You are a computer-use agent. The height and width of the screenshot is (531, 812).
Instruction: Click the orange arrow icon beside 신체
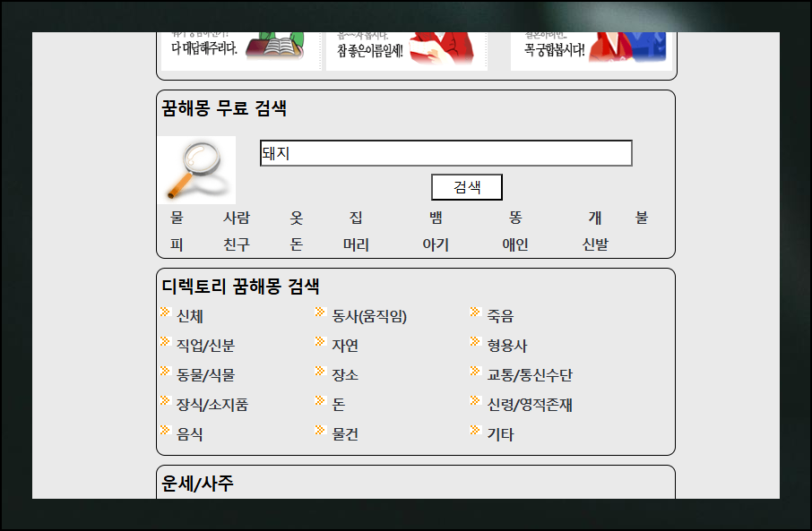pyautogui.click(x=165, y=312)
